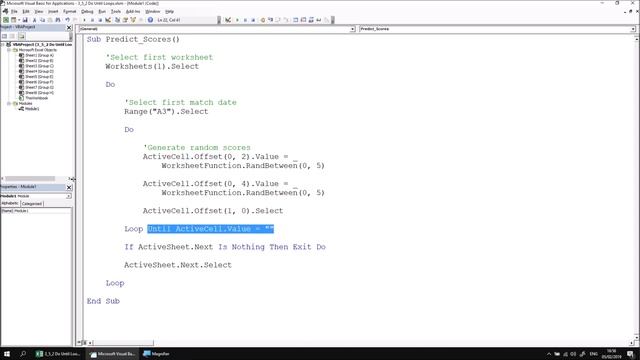
Task: Open the Window menu
Action: pyautogui.click(x=153, y=11)
